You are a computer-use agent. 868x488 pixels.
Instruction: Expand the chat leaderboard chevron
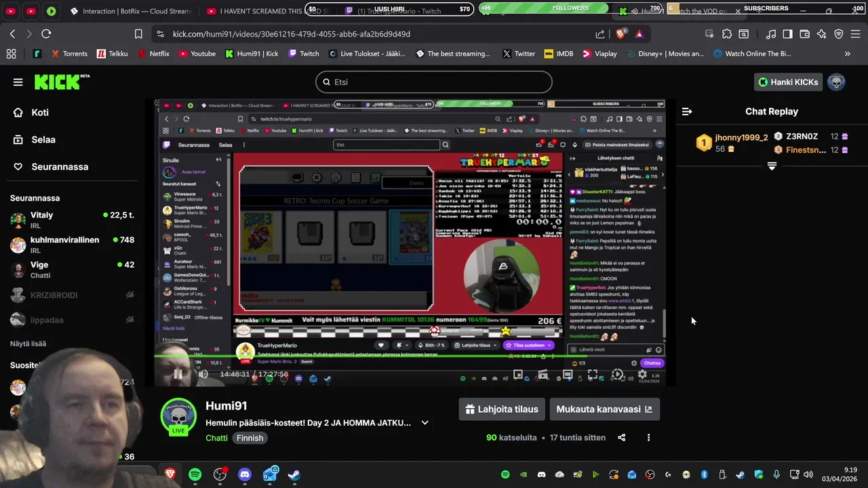click(772, 166)
